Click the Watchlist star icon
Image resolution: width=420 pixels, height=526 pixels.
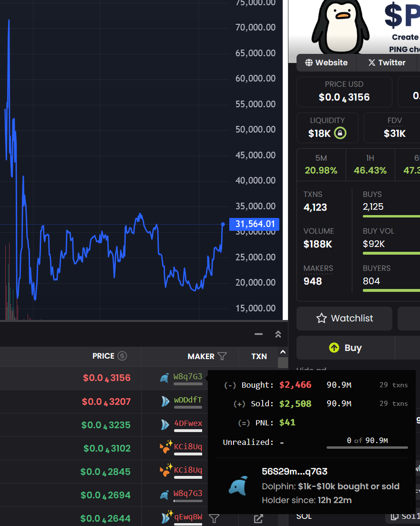pos(321,318)
